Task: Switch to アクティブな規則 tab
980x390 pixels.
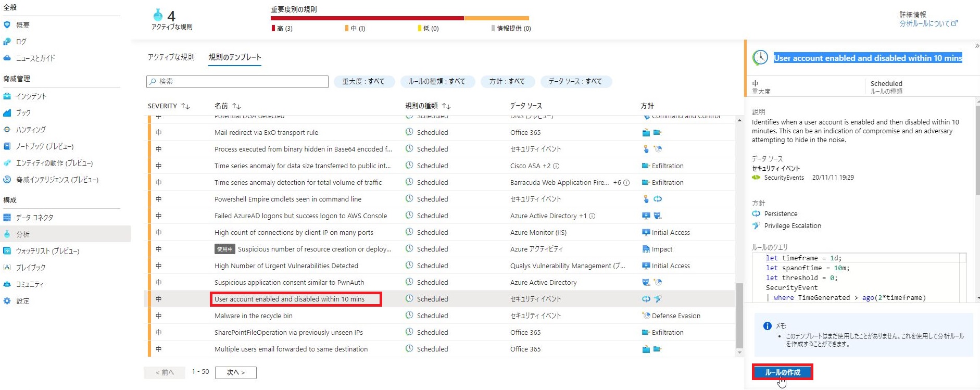Action: pyautogui.click(x=171, y=57)
